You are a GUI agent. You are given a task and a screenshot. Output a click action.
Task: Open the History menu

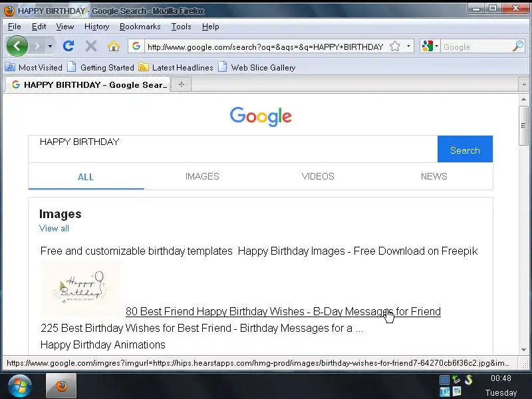[x=96, y=27]
